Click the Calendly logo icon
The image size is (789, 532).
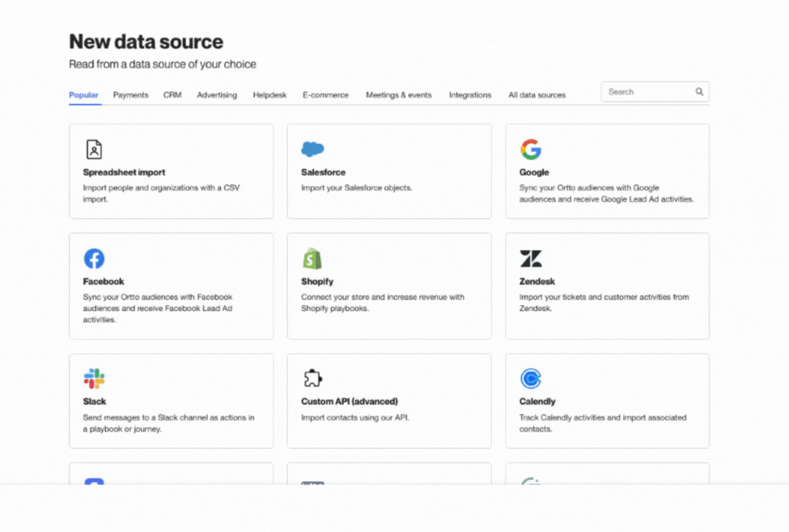click(531, 379)
